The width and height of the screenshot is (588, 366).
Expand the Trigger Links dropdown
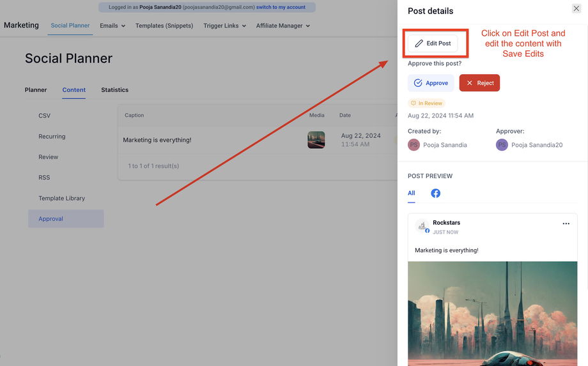click(x=224, y=26)
